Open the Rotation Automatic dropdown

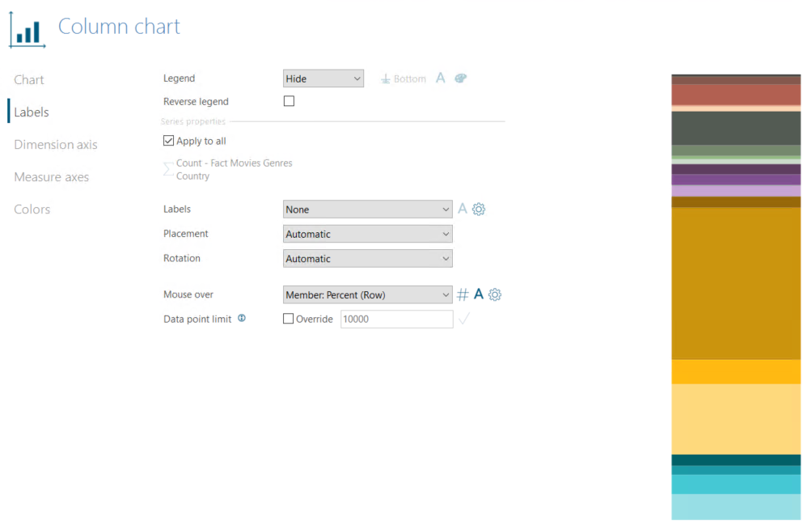(x=368, y=259)
